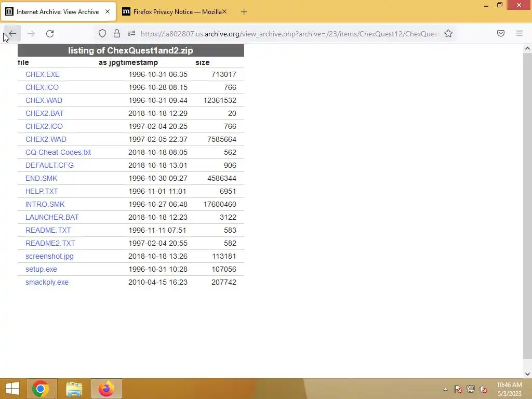This screenshot has width=532, height=399.
Task: Reload the current page
Action: pyautogui.click(x=50, y=34)
